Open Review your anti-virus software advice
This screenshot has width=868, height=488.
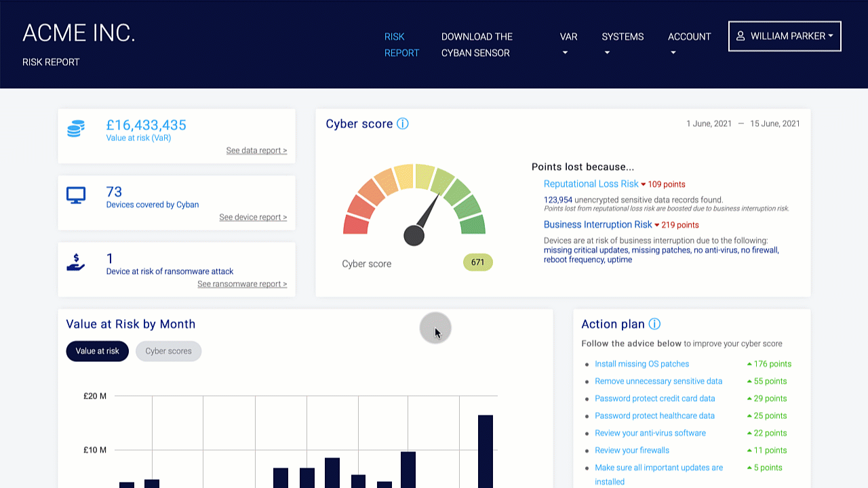pyautogui.click(x=650, y=433)
